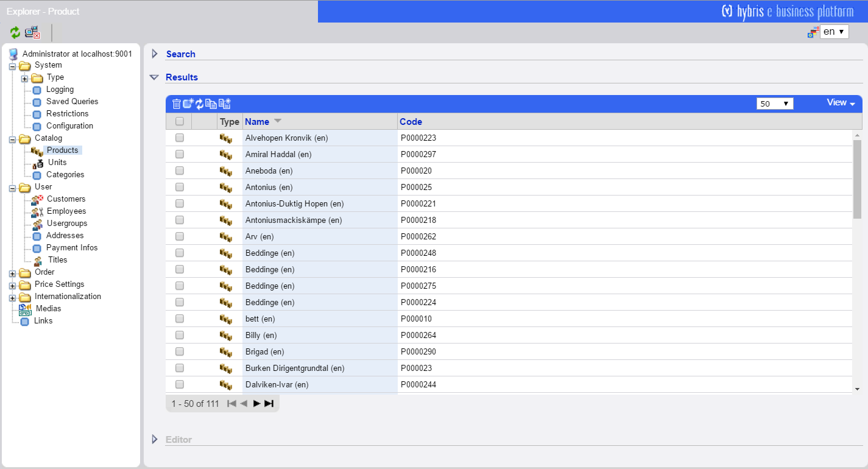Viewport: 868px width, 469px height.
Task: Click the Titles person icon in the tree
Action: click(x=38, y=260)
